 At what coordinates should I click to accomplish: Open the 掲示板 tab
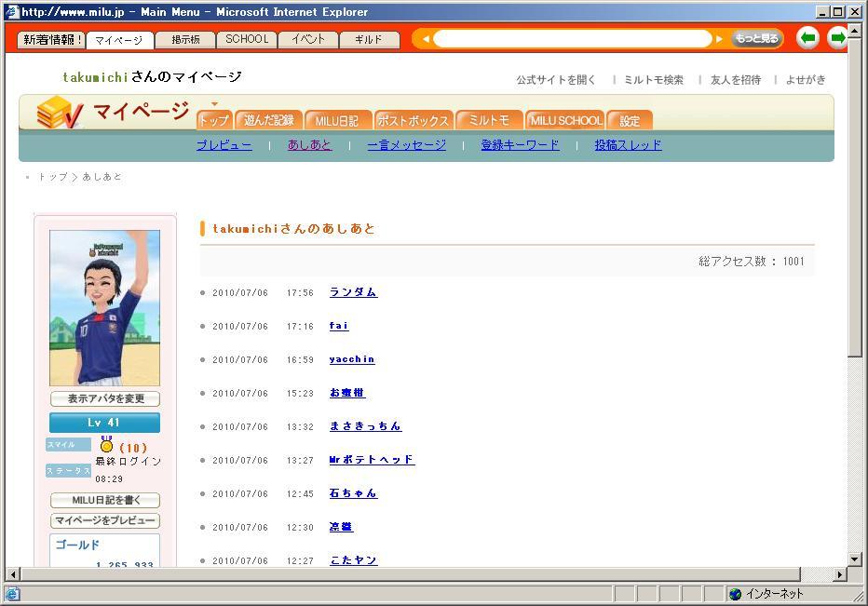click(x=184, y=40)
